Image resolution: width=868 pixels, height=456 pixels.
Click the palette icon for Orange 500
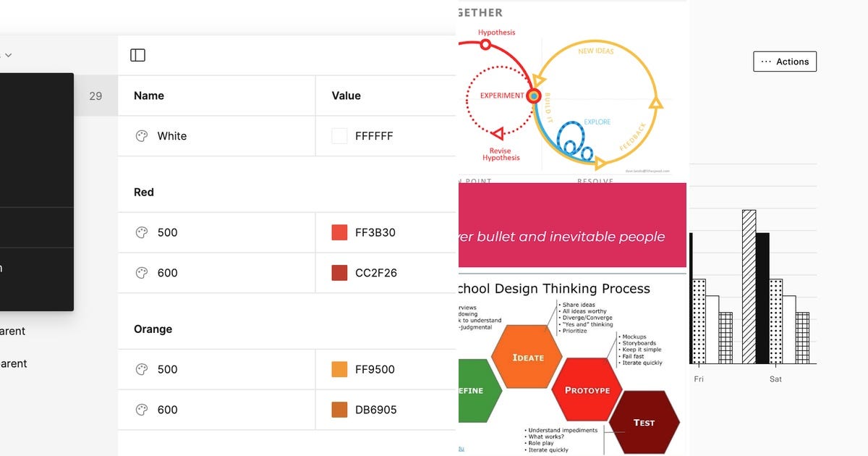tap(142, 369)
